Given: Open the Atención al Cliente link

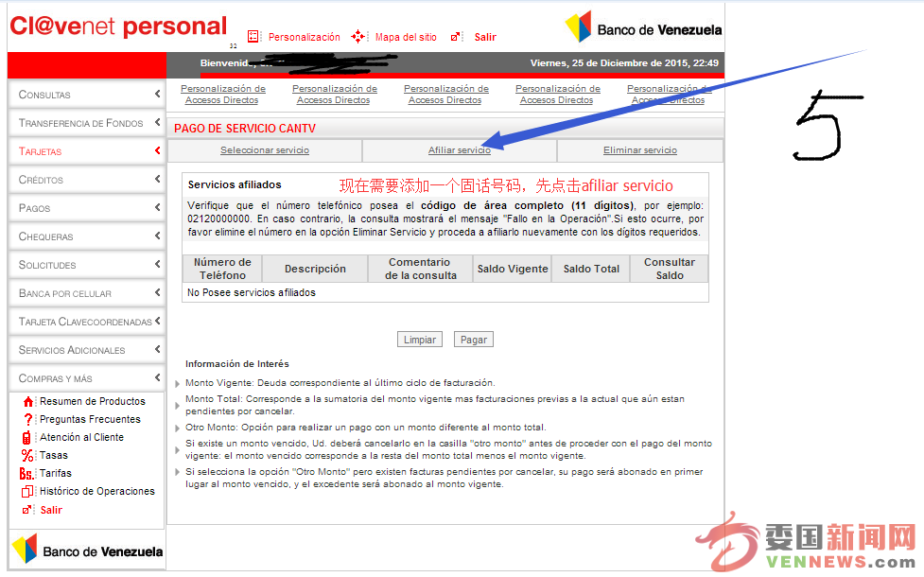Looking at the screenshot, I should click(x=82, y=437).
